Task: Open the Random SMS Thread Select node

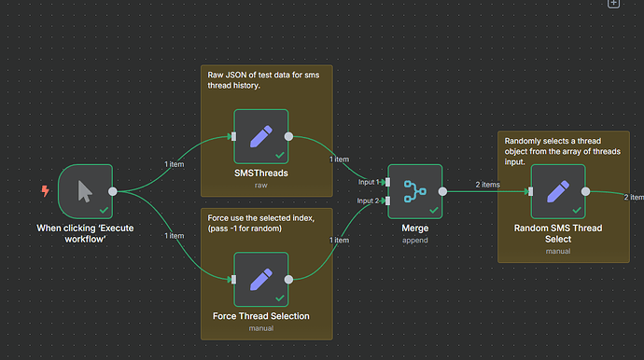Action: click(x=558, y=191)
